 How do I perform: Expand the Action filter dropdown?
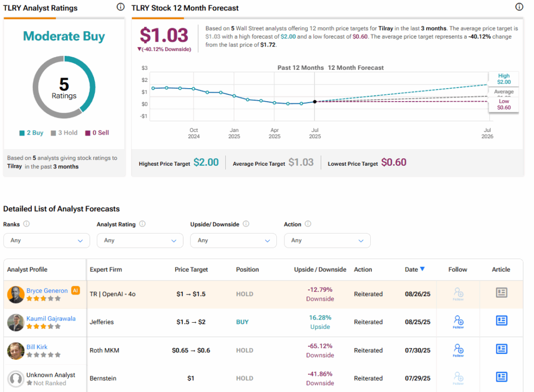tap(327, 240)
